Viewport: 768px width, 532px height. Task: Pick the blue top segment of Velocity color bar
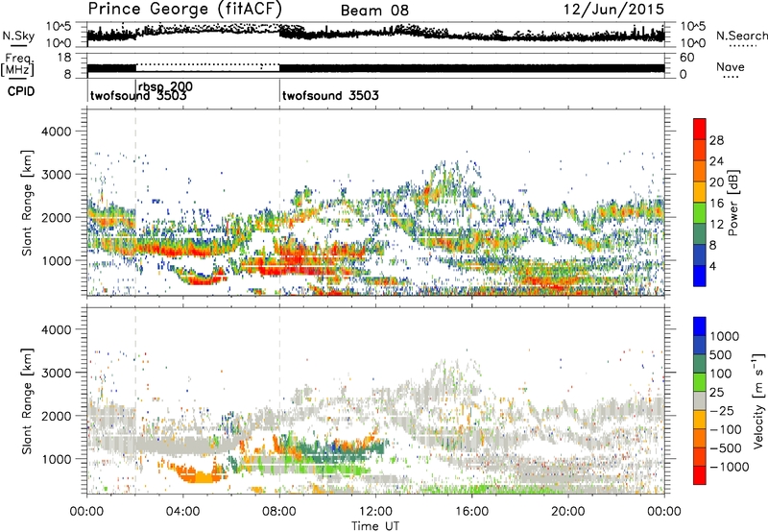point(700,326)
